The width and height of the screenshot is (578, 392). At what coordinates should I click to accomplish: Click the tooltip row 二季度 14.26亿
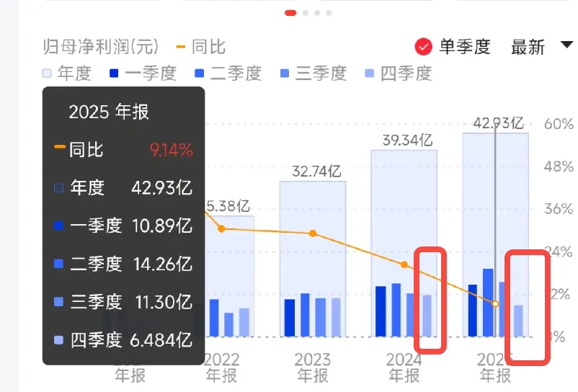(x=123, y=264)
